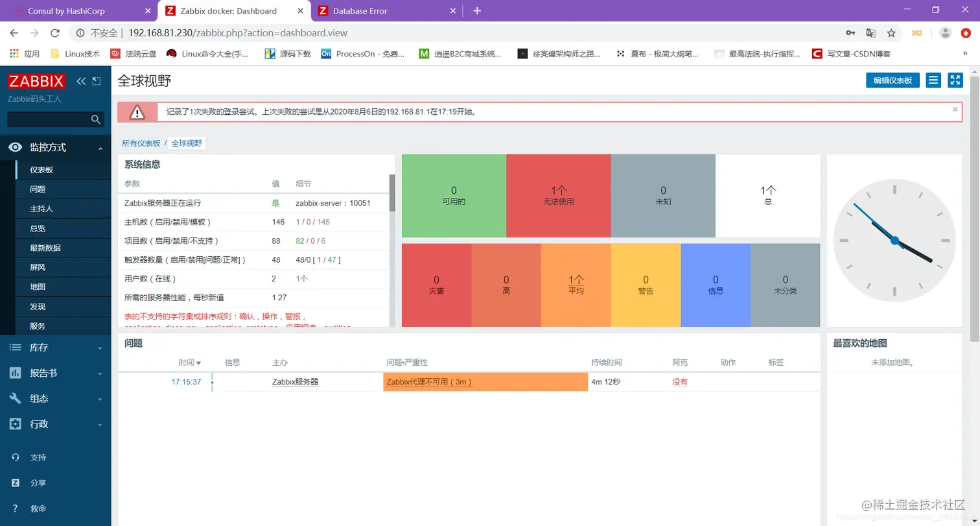Switch the dashboard to kiosk fullscreen mode
The width and height of the screenshot is (980, 526).
(x=955, y=80)
